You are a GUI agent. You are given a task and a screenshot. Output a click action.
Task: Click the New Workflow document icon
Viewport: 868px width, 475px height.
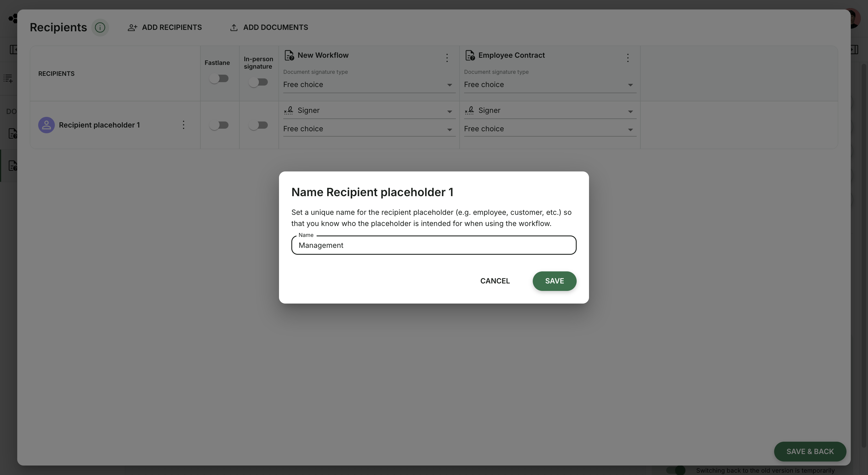point(289,55)
